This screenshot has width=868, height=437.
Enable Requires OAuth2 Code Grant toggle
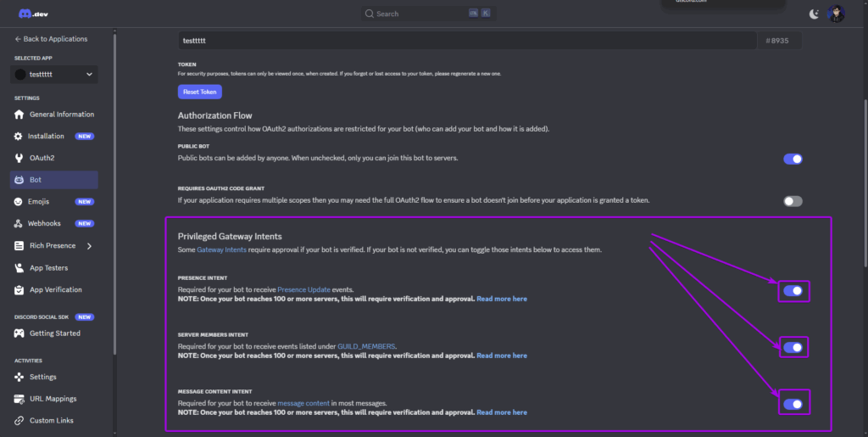click(x=793, y=201)
